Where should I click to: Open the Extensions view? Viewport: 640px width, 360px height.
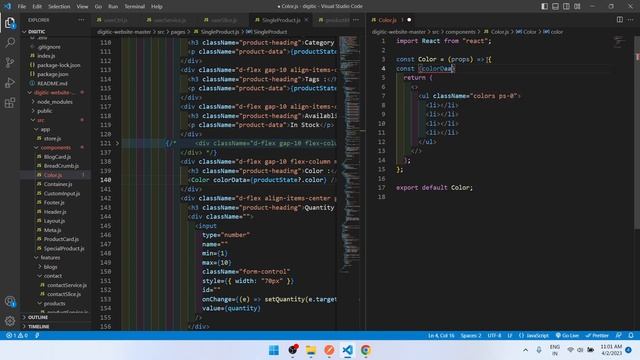[10, 102]
